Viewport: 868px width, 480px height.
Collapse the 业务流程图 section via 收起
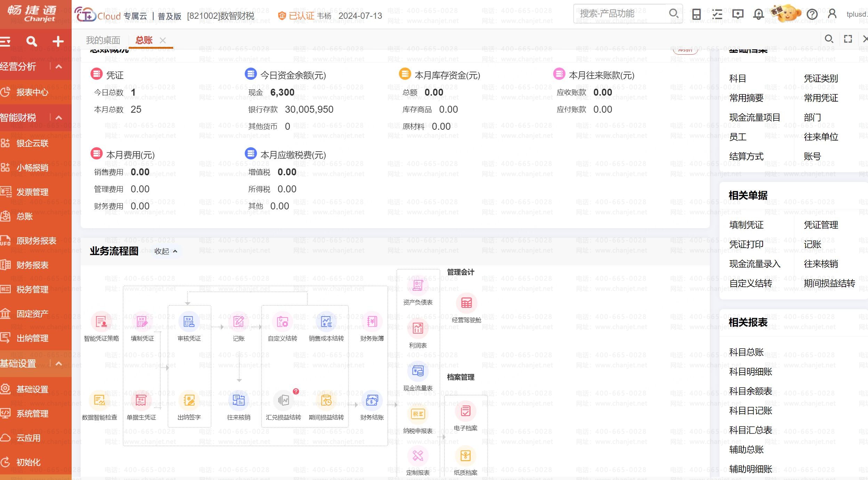point(166,251)
